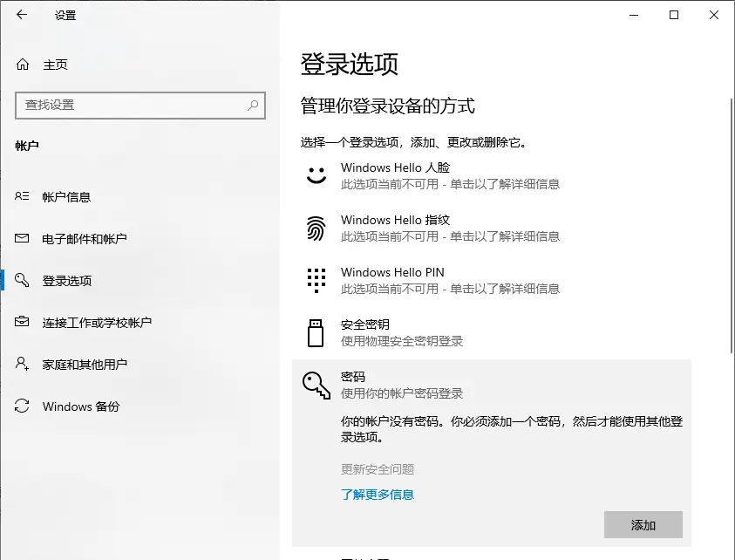
Task: Expand the 安全密钥 option
Action: coord(492,333)
